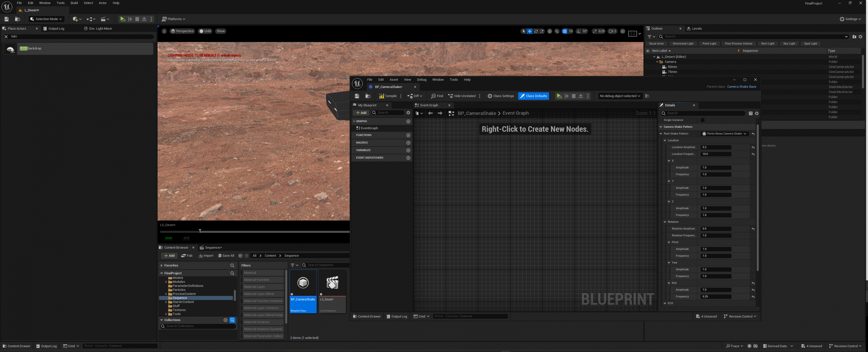This screenshot has height=352, width=868.
Task: Toggle world/local coordinate system globe icon
Action: click(550, 31)
